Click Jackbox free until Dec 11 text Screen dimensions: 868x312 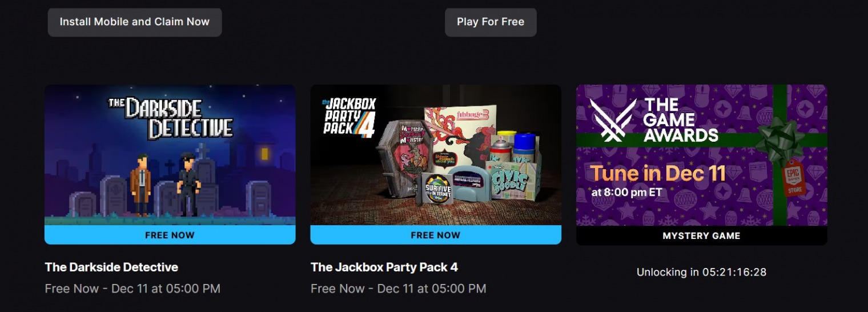click(x=399, y=289)
